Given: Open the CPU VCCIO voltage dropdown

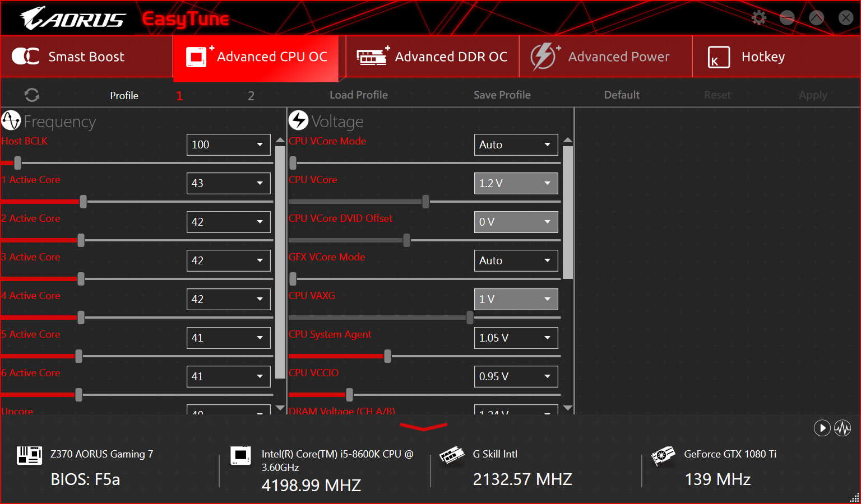Looking at the screenshot, I should coord(516,376).
